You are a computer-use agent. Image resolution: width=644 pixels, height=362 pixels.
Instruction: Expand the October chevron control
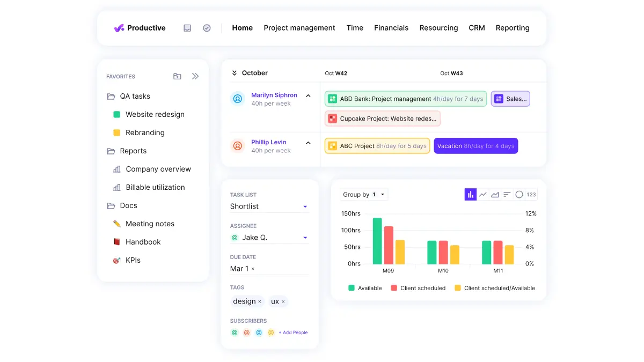[235, 72]
